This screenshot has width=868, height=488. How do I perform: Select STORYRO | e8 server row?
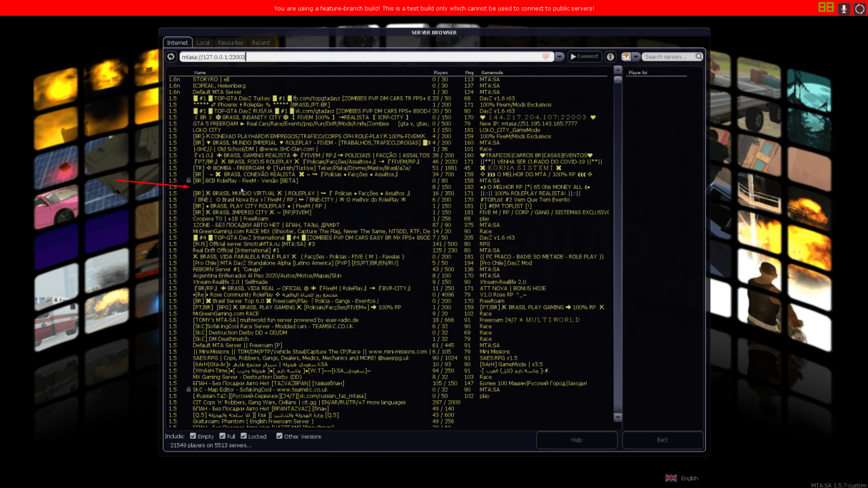[388, 79]
